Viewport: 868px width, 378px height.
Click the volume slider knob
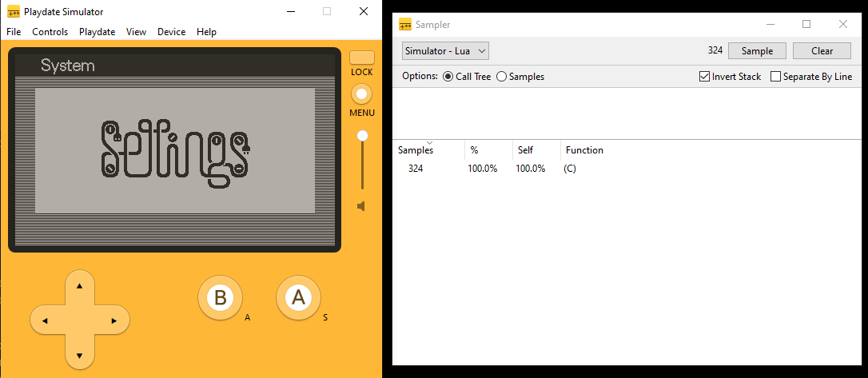coord(363,136)
